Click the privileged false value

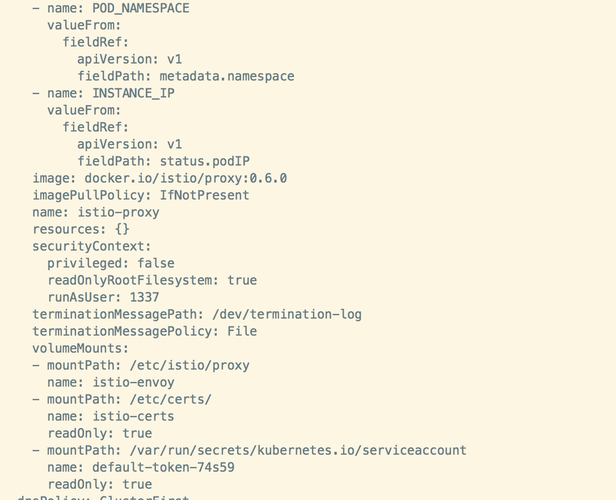pos(155,263)
